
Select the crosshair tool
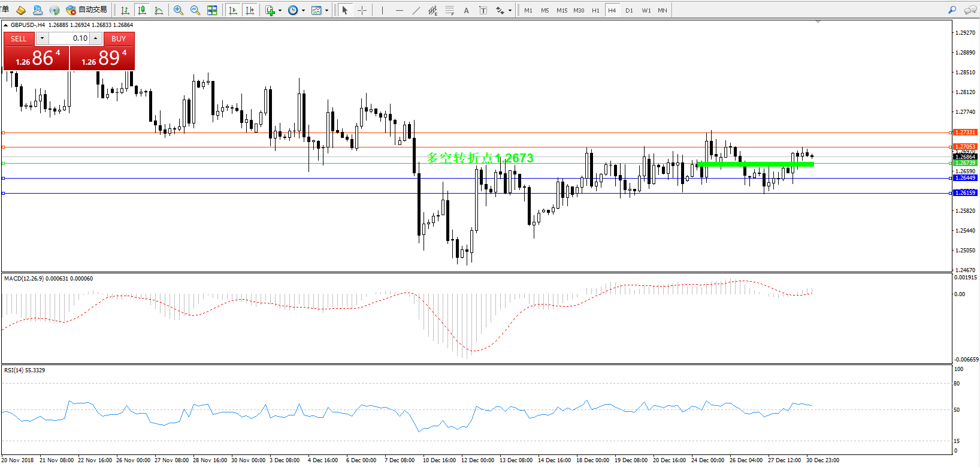pyautogui.click(x=362, y=10)
